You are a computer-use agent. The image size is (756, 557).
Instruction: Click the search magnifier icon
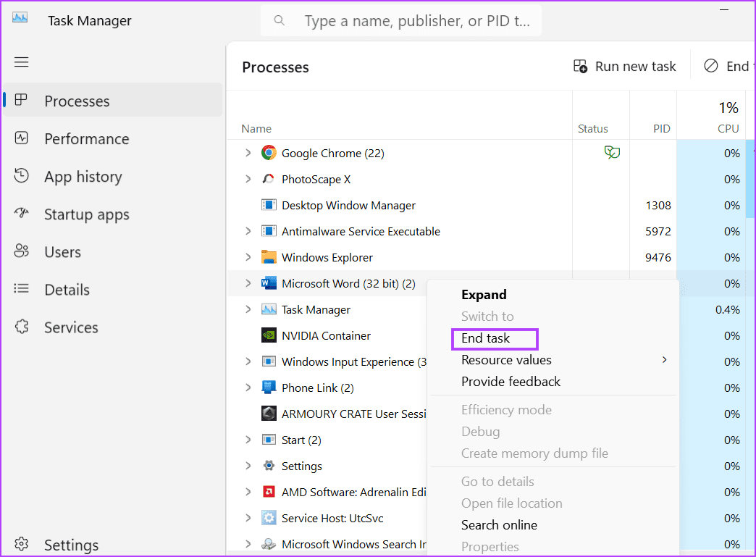coord(280,20)
